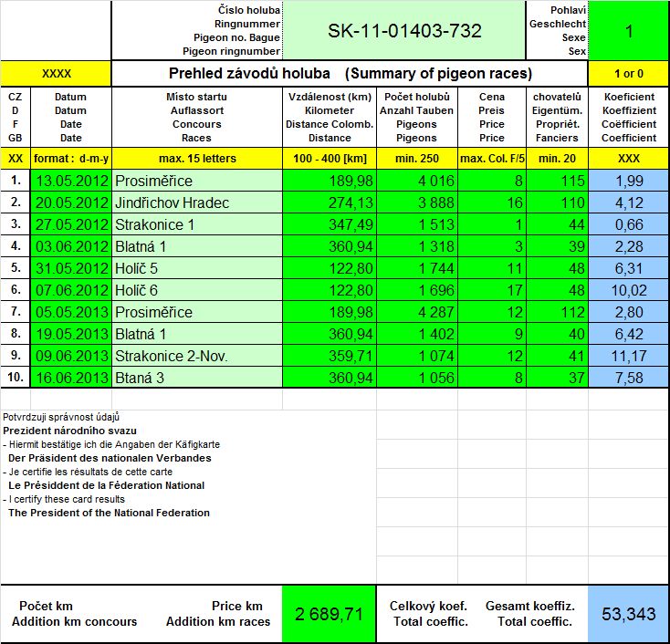Select the Holič 6 race cell

[197, 290]
